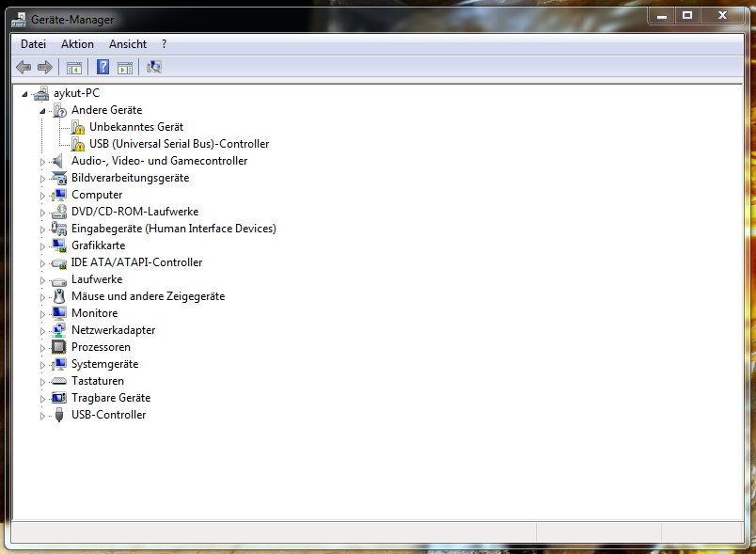Image resolution: width=756 pixels, height=554 pixels.
Task: Select the 'Unbekanntes Gerät' entry
Action: point(136,127)
